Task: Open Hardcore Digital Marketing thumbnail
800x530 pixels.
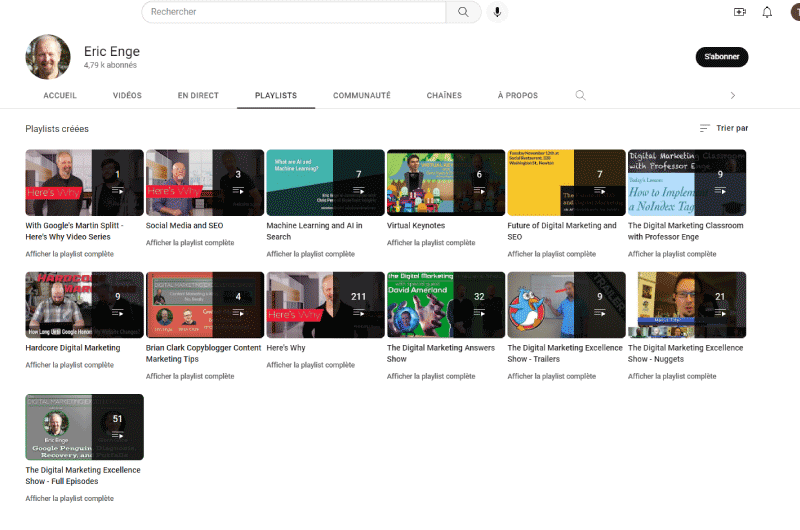Action: pyautogui.click(x=85, y=305)
